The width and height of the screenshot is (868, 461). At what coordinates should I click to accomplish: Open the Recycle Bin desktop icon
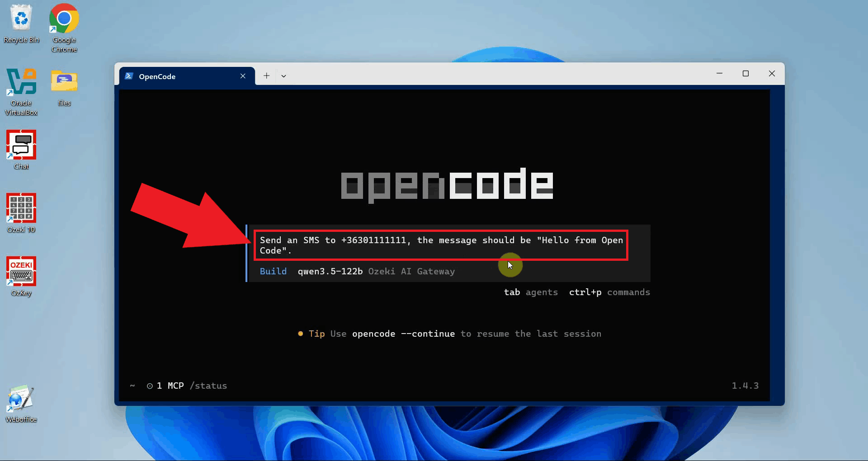21,24
